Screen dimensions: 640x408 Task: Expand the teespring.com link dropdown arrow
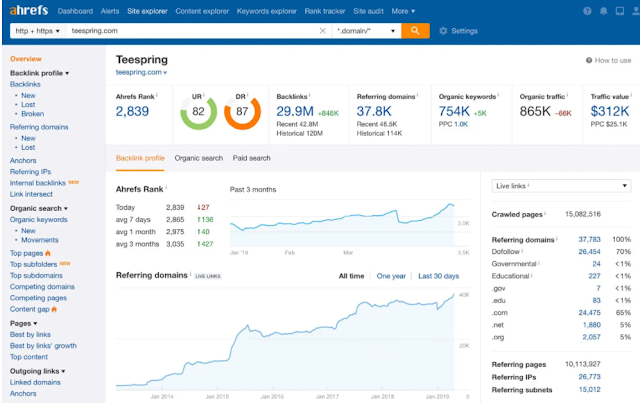[165, 73]
